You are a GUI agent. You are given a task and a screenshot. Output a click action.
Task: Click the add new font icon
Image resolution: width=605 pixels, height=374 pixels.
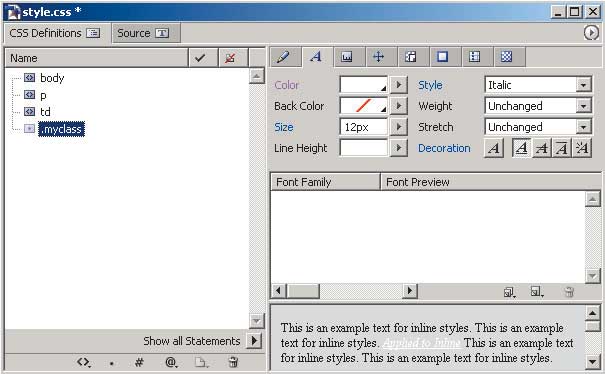(x=537, y=291)
